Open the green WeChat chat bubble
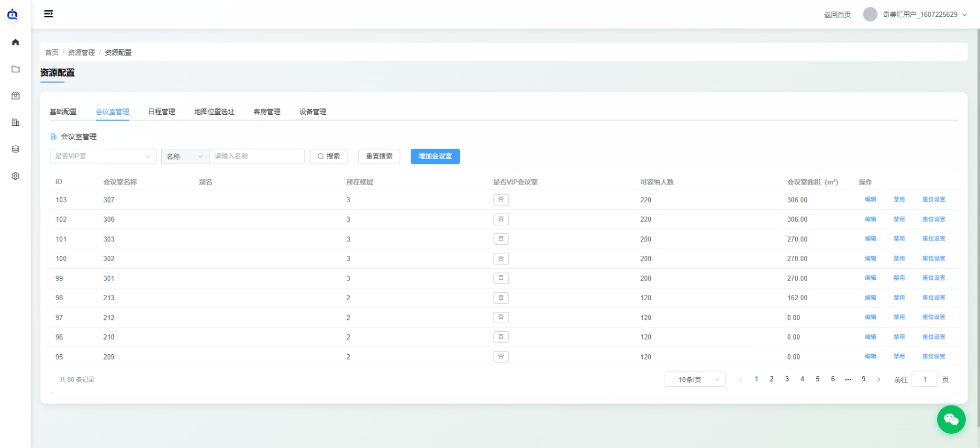 (951, 419)
